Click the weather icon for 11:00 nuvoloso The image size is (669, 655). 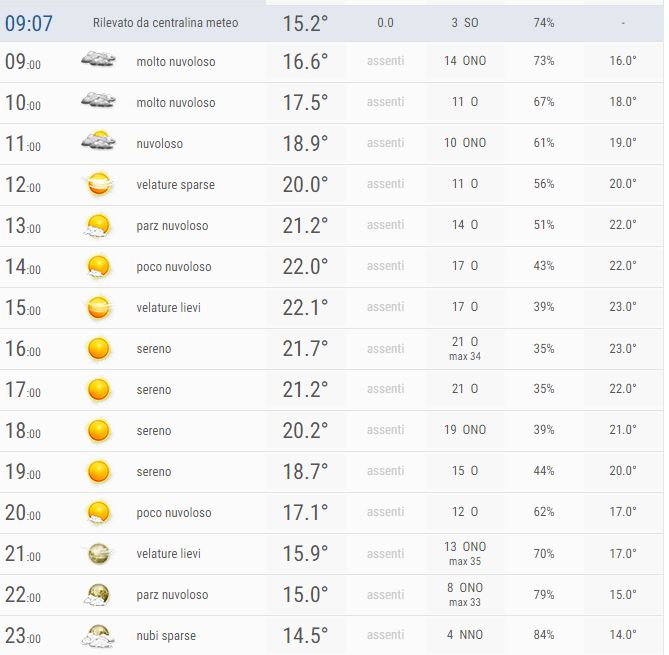point(98,143)
